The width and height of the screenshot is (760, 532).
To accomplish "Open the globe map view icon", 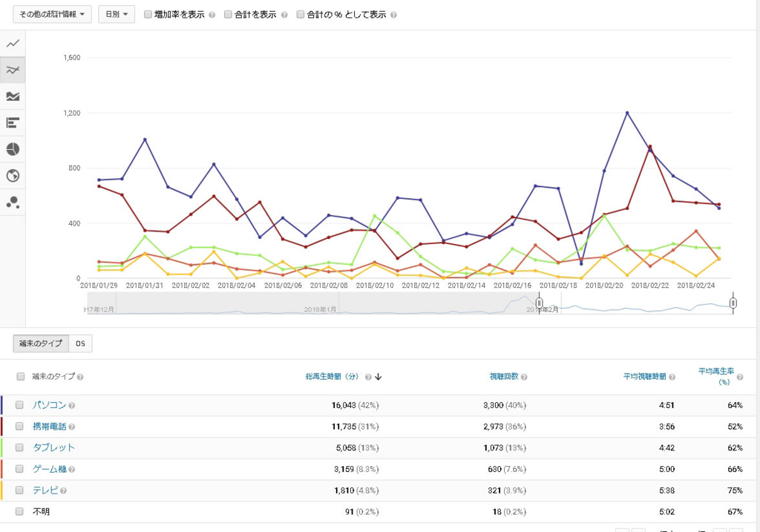I will coord(13,175).
